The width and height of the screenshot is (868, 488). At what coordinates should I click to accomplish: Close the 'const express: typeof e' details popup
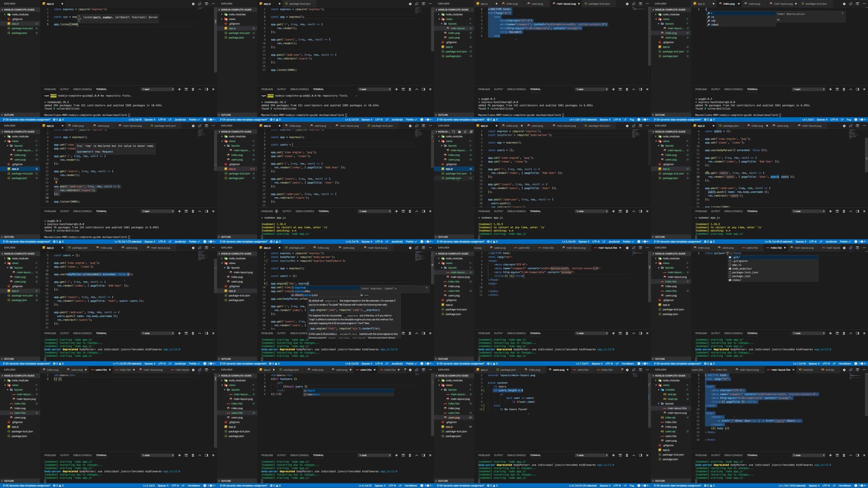(x=426, y=288)
